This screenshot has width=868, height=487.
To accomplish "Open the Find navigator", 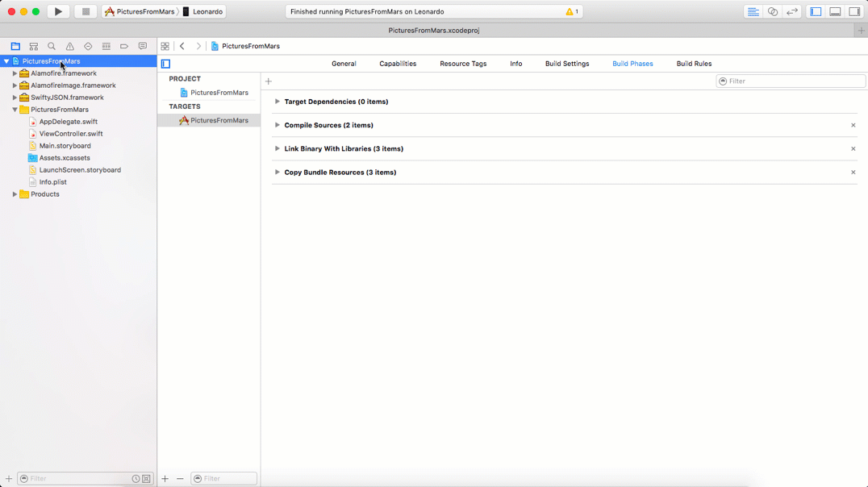I will coord(52,47).
